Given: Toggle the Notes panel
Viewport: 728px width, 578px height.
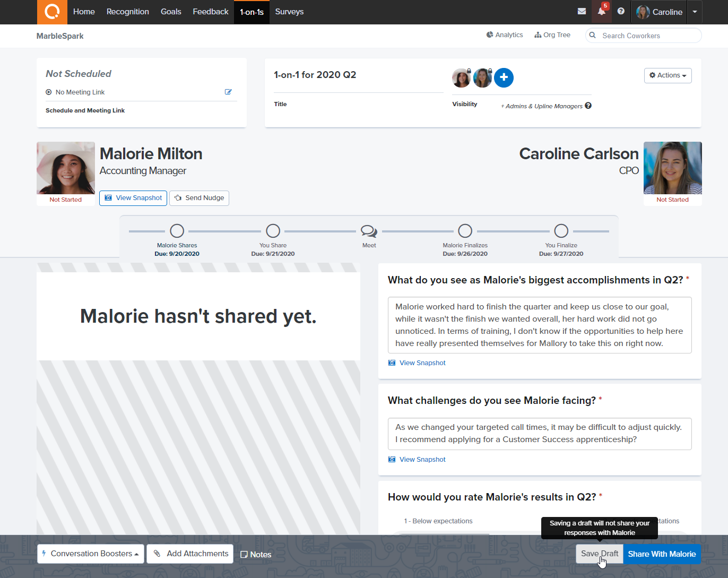Looking at the screenshot, I should pyautogui.click(x=256, y=554).
